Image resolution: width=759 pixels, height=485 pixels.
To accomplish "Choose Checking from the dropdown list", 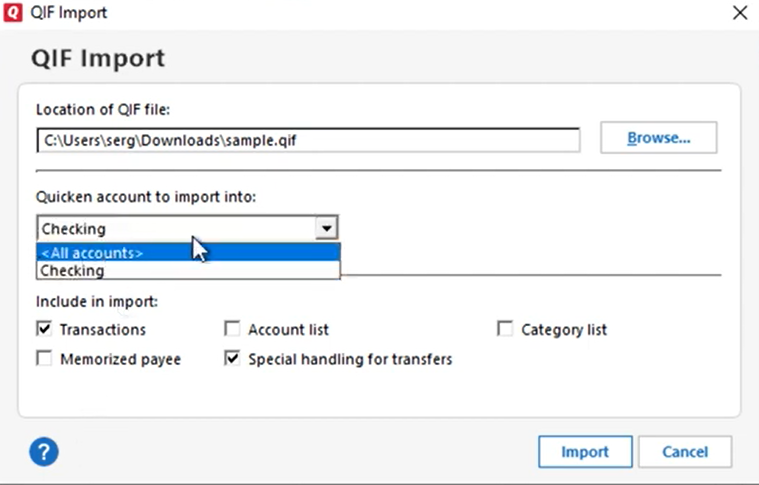I will (x=188, y=271).
